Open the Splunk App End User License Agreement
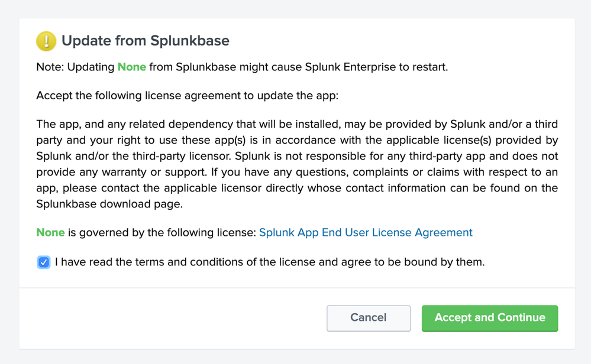 click(x=366, y=232)
